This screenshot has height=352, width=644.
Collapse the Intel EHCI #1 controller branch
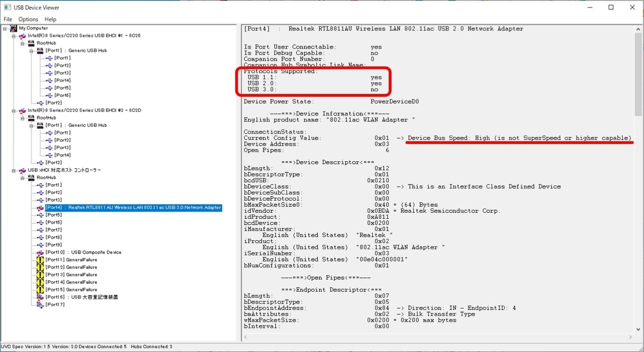13,36
